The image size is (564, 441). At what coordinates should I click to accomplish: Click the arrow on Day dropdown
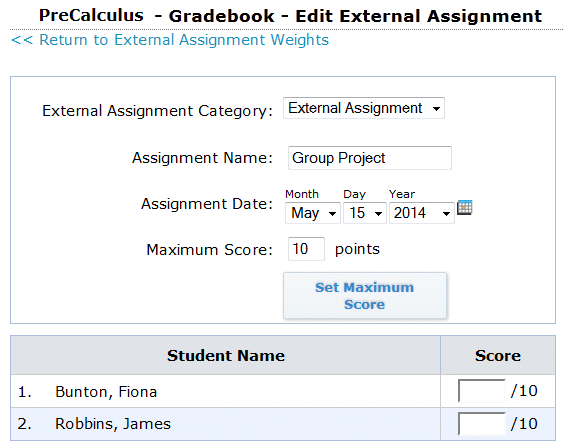(378, 214)
